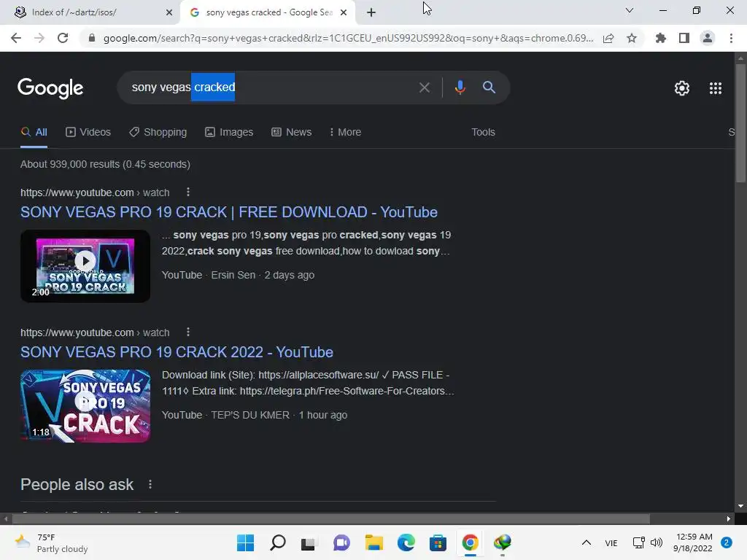Open the weather widget showing 75°F
Screen dimensions: 747x560
click(x=51, y=542)
